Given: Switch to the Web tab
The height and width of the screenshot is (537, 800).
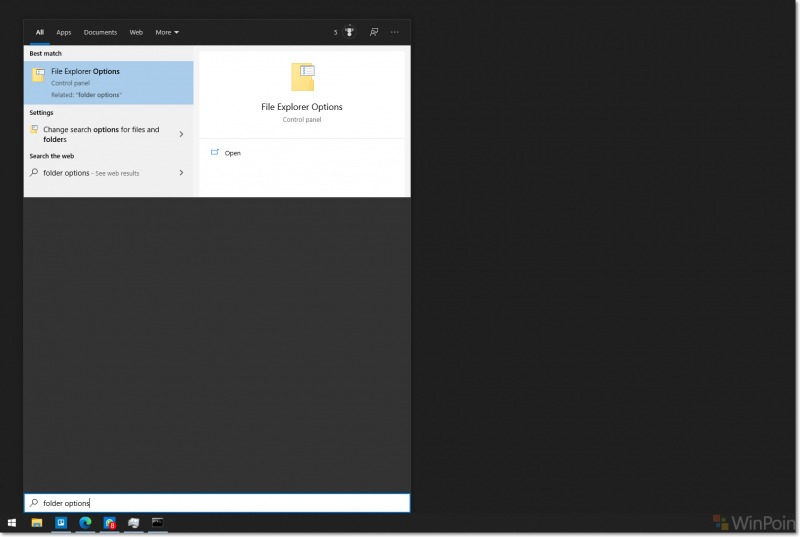Looking at the screenshot, I should (x=136, y=32).
